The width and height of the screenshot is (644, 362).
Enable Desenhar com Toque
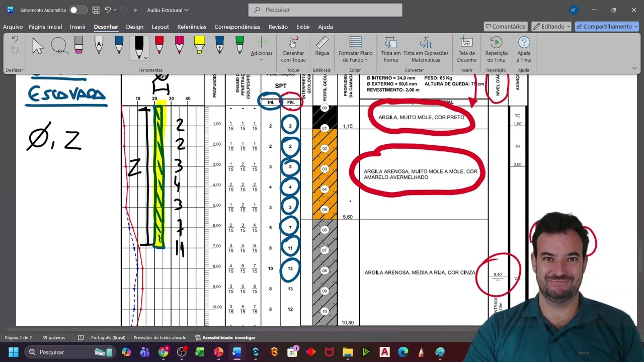[x=293, y=49]
